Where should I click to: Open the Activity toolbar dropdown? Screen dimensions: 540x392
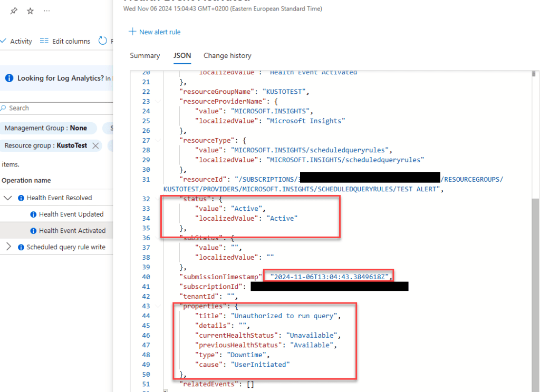point(17,41)
